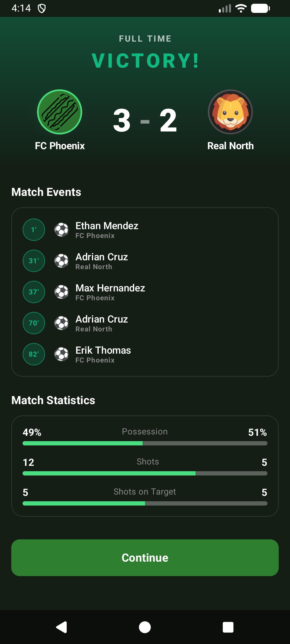Tap the soccer ball next to Adrian Cruz's 31' goal
The image size is (290, 644).
(x=61, y=261)
